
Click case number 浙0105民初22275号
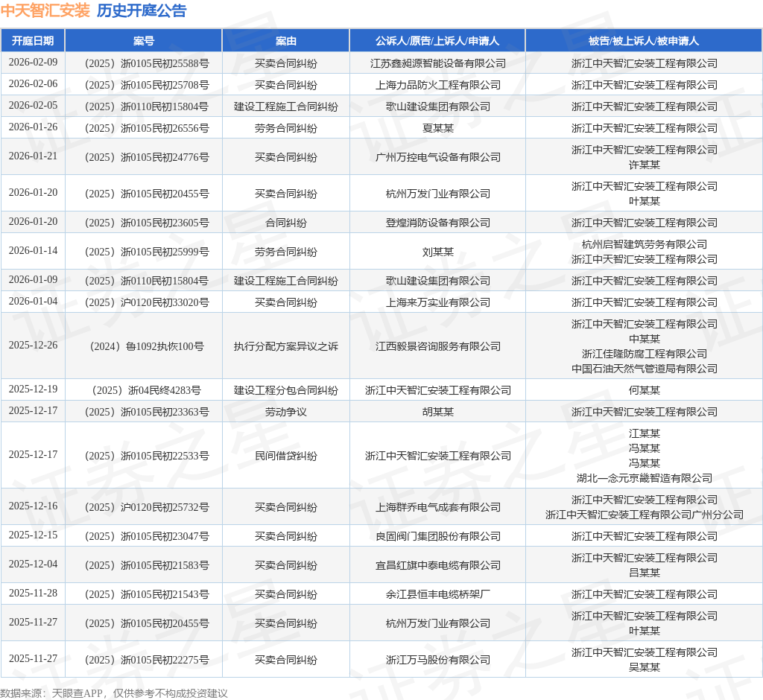[147, 660]
